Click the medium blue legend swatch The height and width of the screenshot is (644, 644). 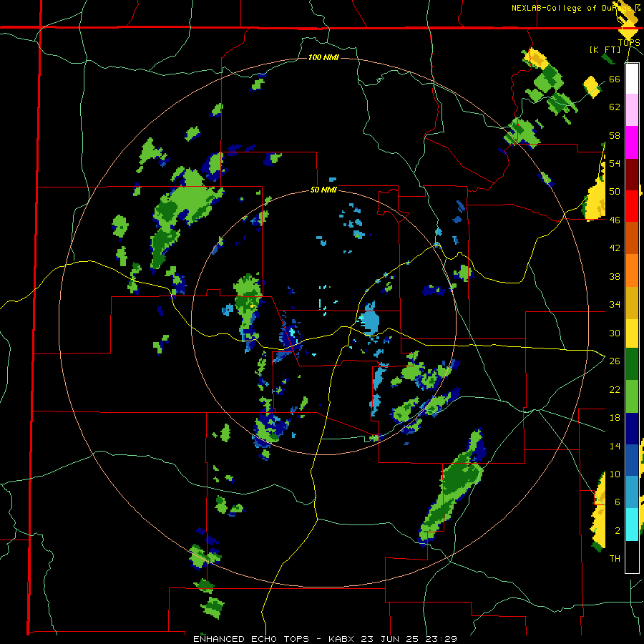coord(632,460)
